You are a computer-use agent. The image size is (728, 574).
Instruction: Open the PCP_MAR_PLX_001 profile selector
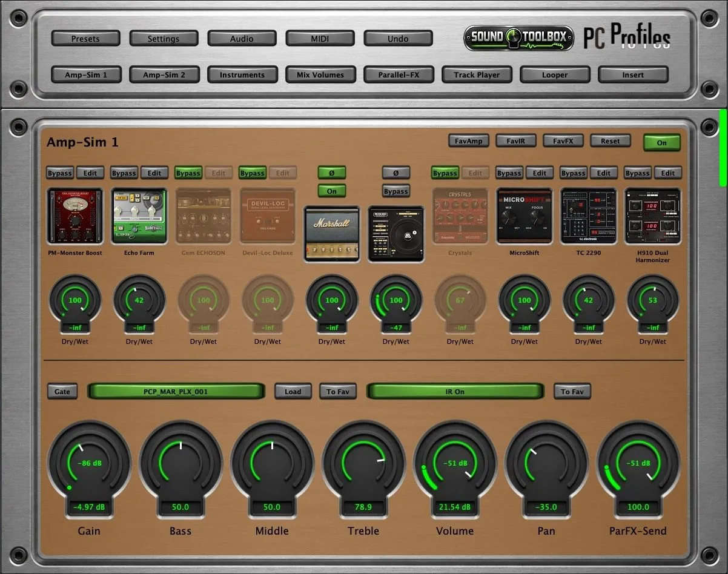(176, 392)
